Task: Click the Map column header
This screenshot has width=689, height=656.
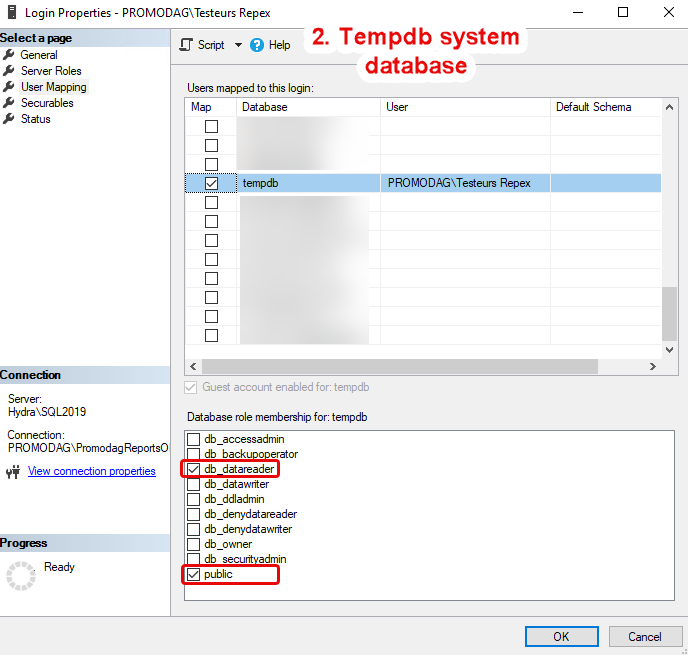Action: (x=211, y=107)
